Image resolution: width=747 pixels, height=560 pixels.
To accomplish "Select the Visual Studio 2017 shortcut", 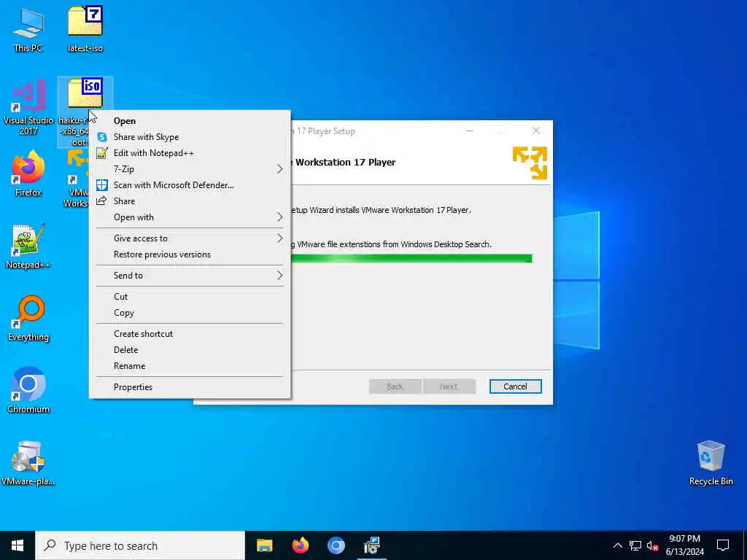I will [x=28, y=108].
